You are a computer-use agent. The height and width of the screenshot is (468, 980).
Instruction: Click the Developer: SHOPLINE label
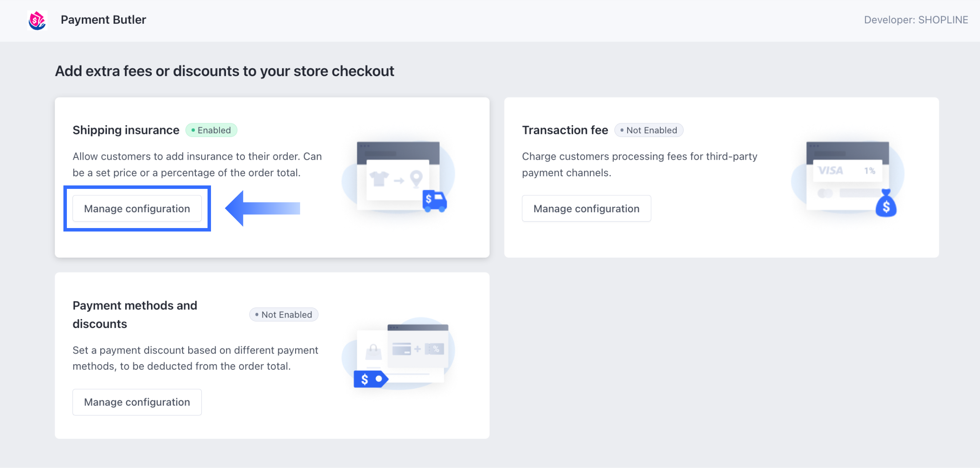pos(916,20)
